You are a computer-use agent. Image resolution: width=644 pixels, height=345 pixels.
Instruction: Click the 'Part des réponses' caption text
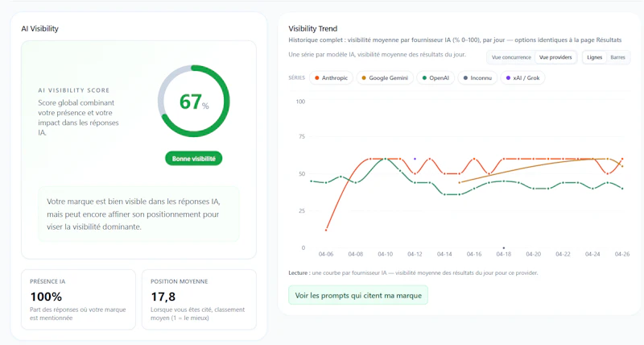click(x=77, y=314)
